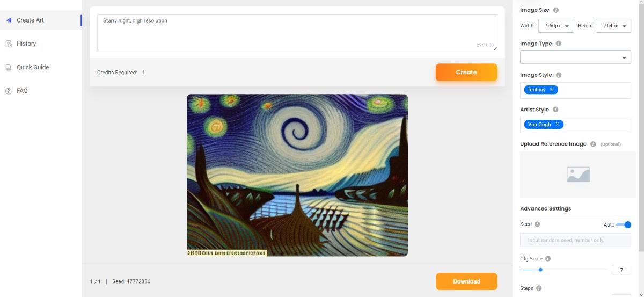
Task: Click the Artist Style info icon
Action: coord(555,110)
